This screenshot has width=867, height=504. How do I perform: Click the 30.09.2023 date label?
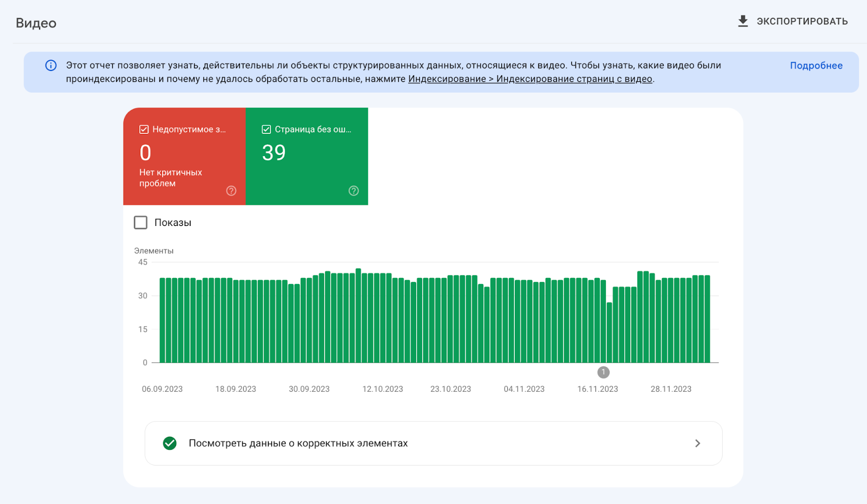click(x=309, y=389)
